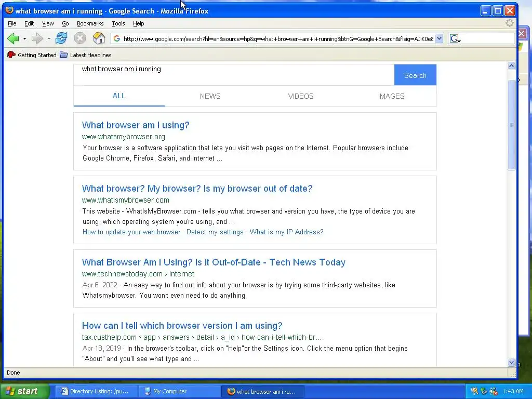This screenshot has height=399, width=532.
Task: Click the green Back arrow button
Action: click(x=13, y=38)
